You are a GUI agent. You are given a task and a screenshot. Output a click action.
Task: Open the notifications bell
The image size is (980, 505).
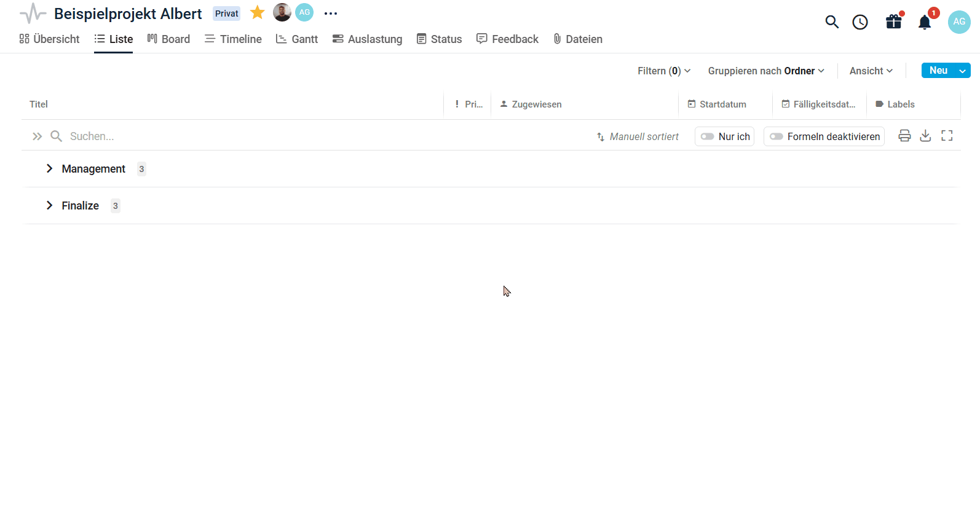[x=925, y=23]
